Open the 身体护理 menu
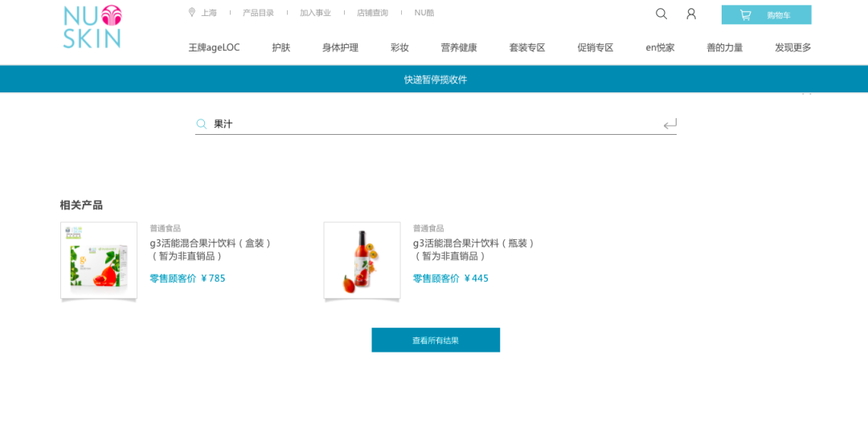The height and width of the screenshot is (424, 868). coord(341,47)
